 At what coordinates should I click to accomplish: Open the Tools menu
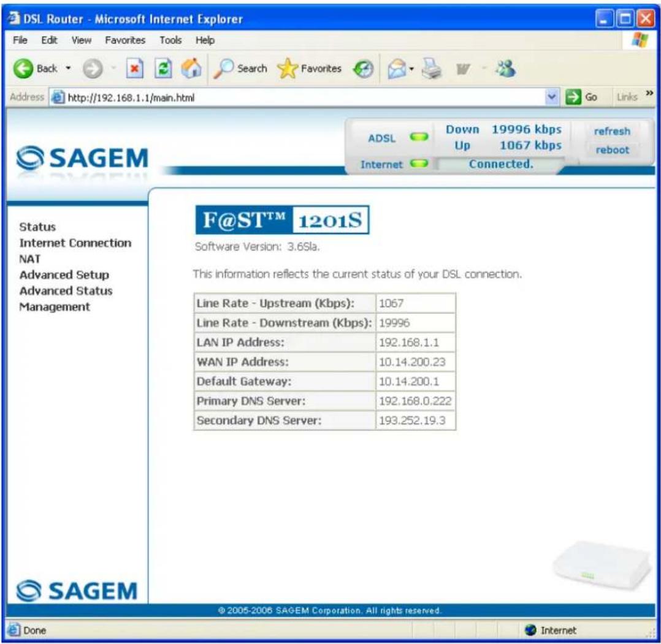(170, 40)
